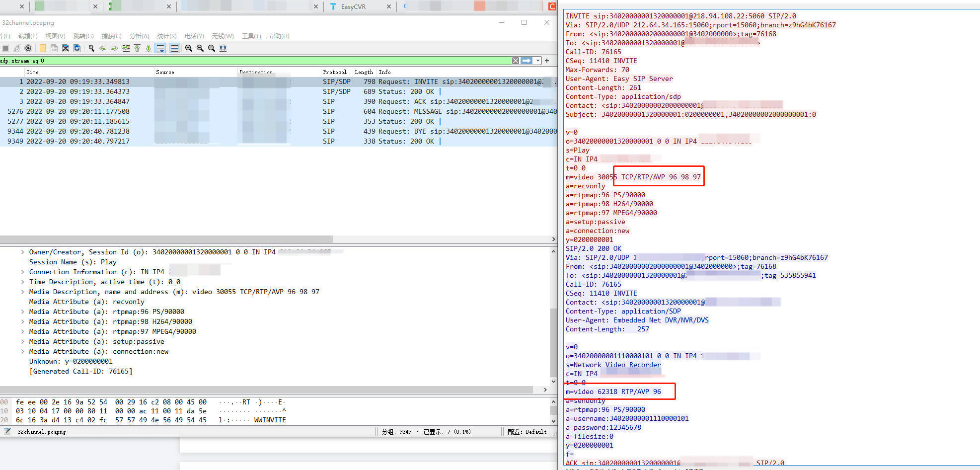Jump to last packet down-arrow icon

[149, 48]
